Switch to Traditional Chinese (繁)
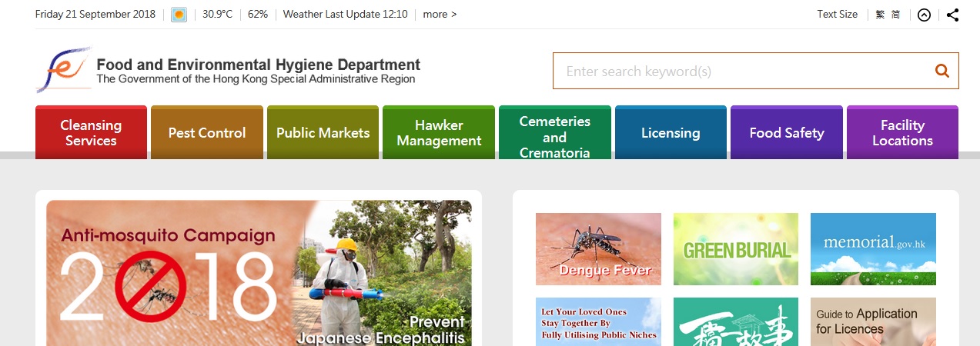 pos(880,15)
